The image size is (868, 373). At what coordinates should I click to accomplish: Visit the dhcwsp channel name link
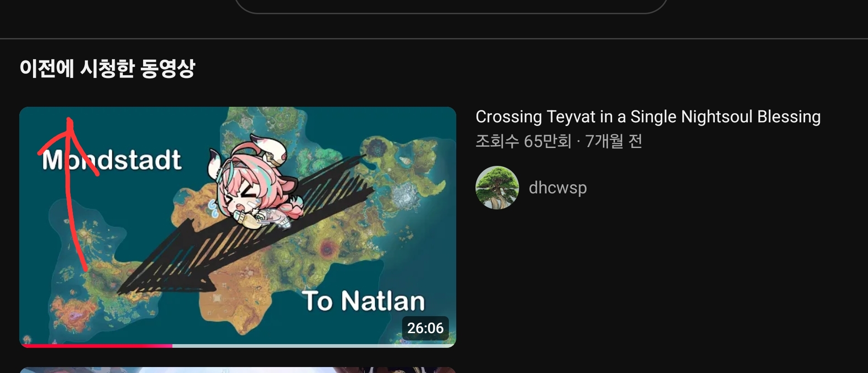coord(558,187)
